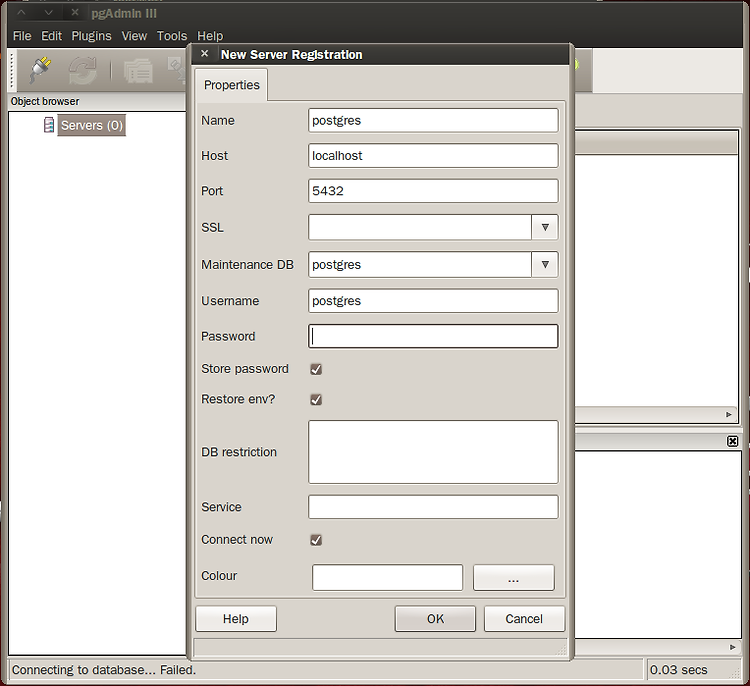
Task: Select the Properties tab
Action: click(x=232, y=85)
